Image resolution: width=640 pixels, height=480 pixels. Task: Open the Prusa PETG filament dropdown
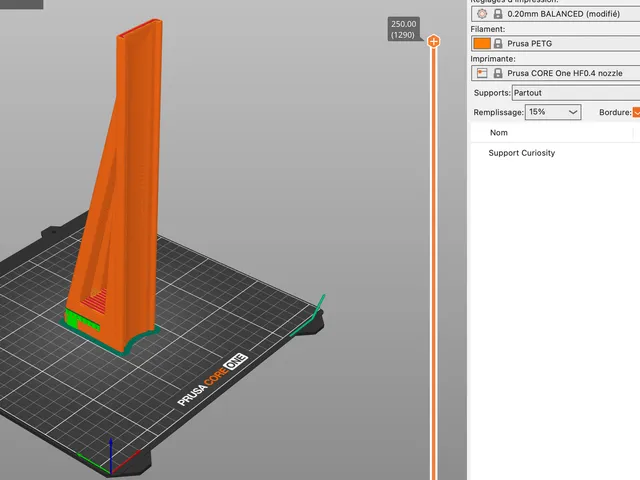556,43
